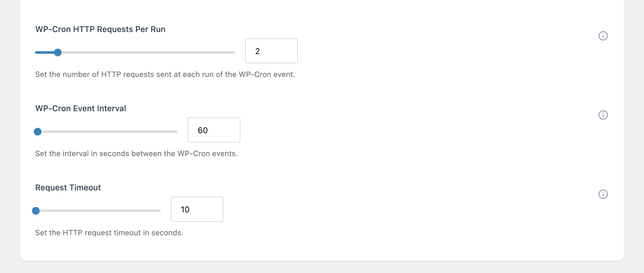Click the interval in seconds description text
This screenshot has height=273, width=644.
(x=136, y=154)
